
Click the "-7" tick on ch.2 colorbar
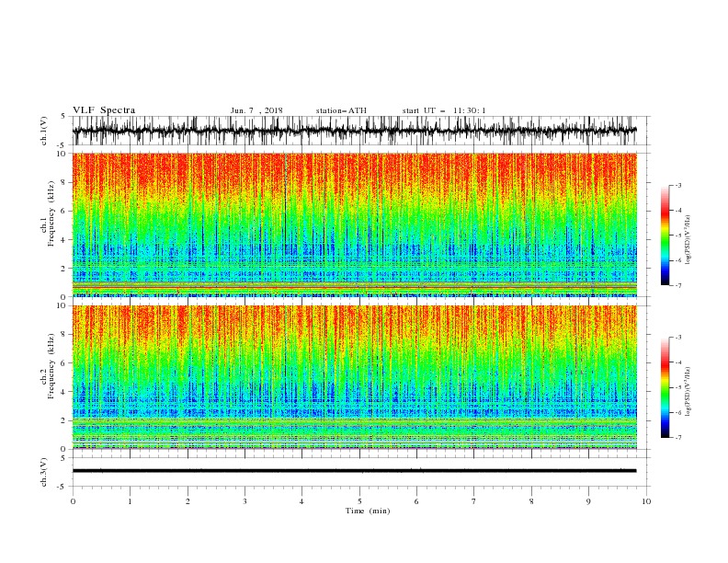[677, 438]
